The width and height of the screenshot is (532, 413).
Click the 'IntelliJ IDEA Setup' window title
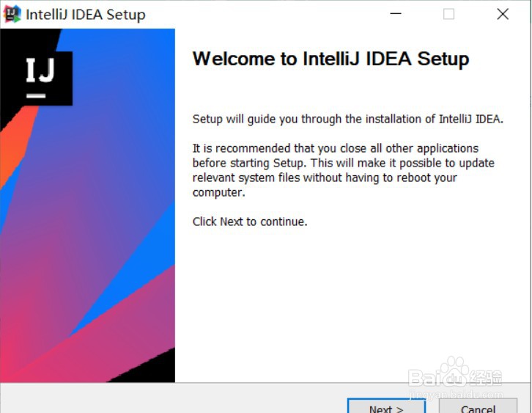[x=86, y=15]
